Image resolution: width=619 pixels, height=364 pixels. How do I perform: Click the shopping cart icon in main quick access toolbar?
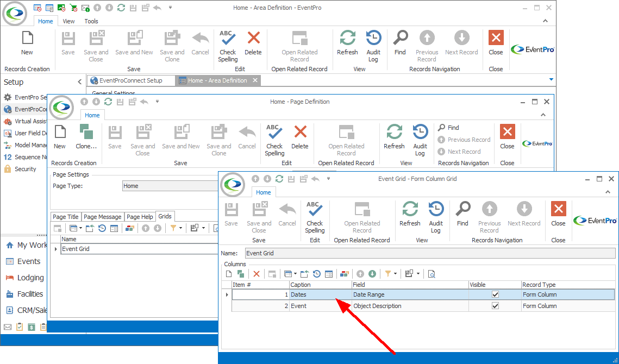tap(73, 8)
